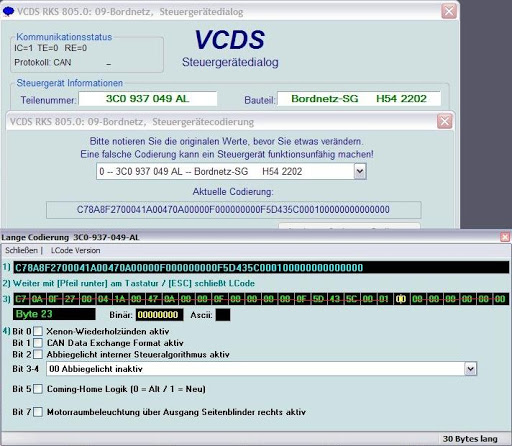Select byte cell 1A

point(120,299)
